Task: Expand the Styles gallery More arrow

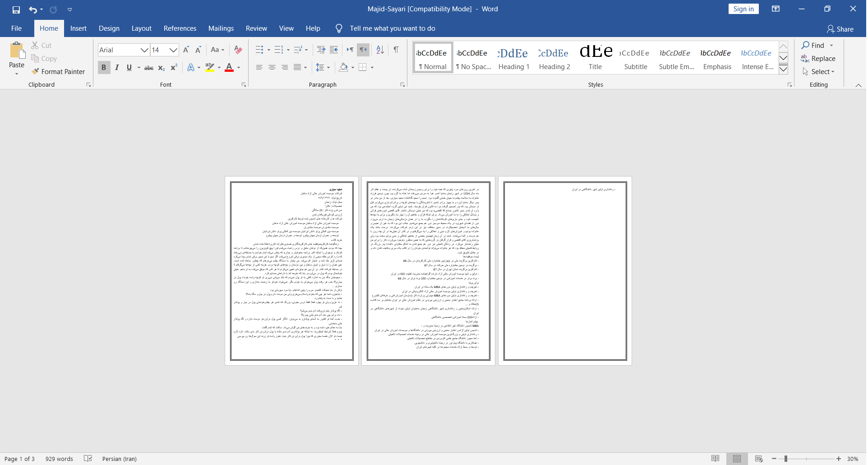Action: [784, 69]
